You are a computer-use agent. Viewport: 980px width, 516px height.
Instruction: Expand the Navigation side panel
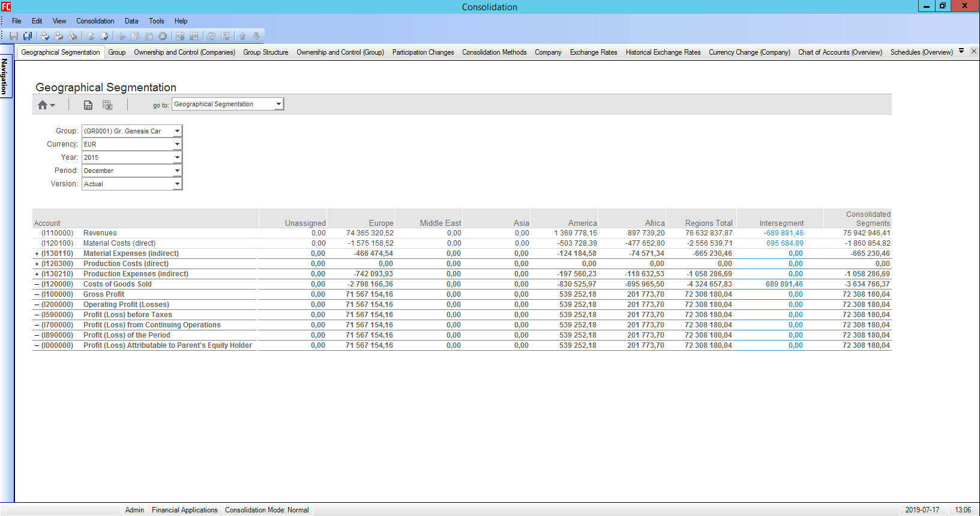[5, 76]
